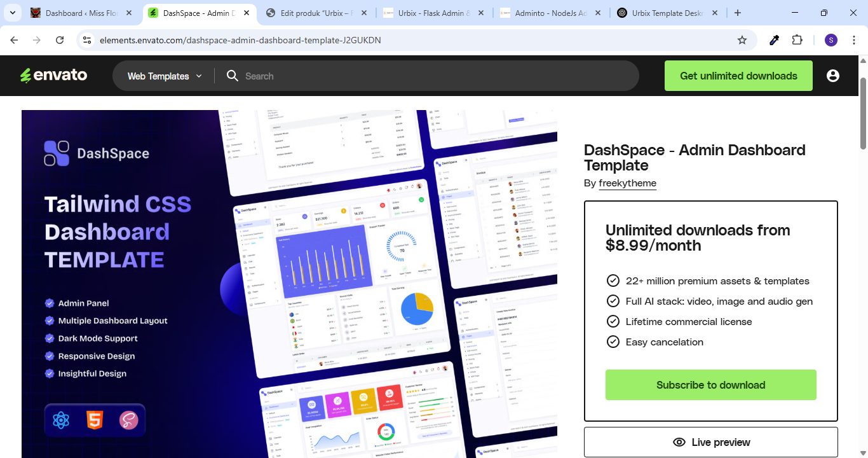
Task: Click the DashSpace logo in the banner
Action: tap(97, 153)
